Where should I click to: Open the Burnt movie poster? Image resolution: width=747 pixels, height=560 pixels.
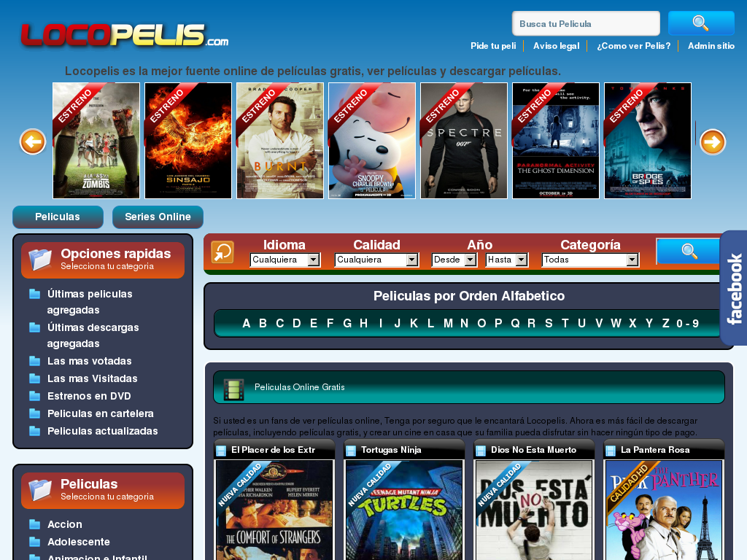[x=280, y=141]
